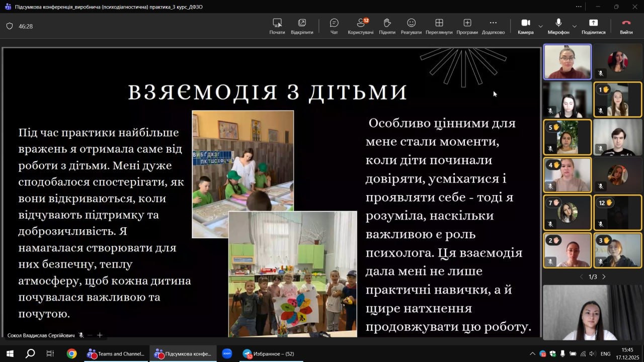This screenshot has height=362, width=644.
Task: Go to next participants page arrow
Action: coord(604,277)
